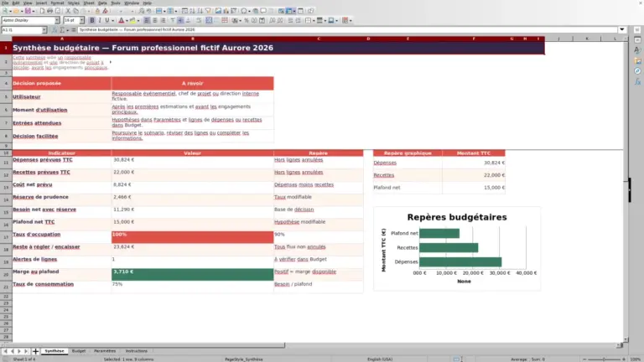
Task: Toggle Underline formatting
Action: click(107, 20)
